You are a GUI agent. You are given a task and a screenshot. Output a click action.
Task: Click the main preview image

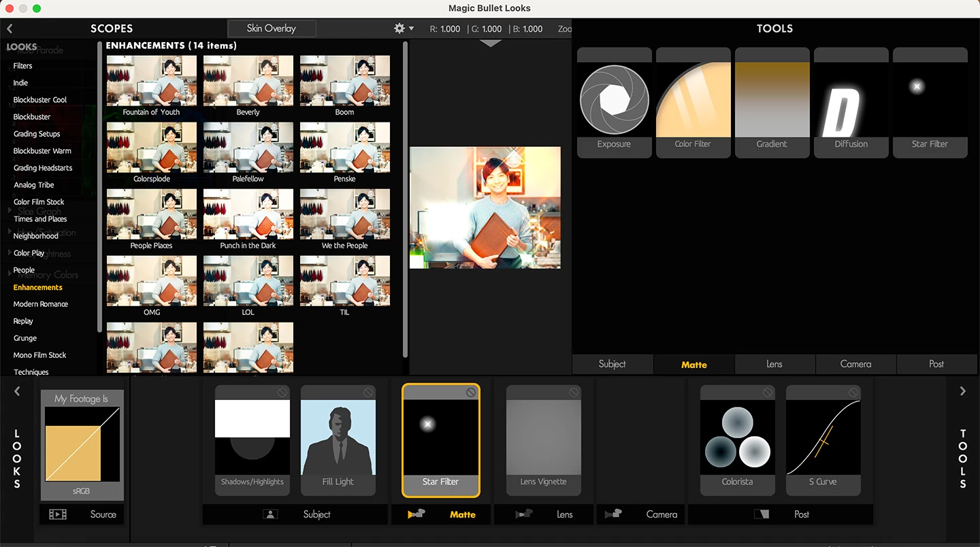pyautogui.click(x=485, y=208)
